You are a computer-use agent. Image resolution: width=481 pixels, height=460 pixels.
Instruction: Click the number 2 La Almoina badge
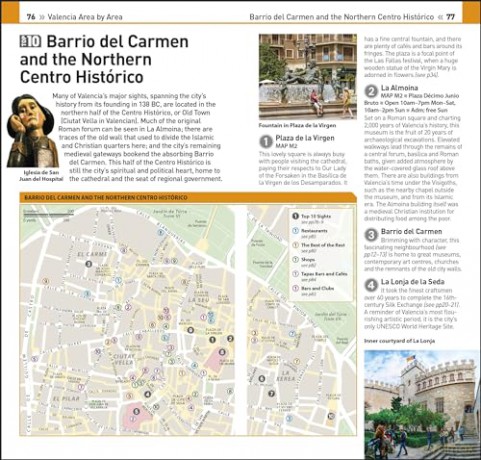coord(370,91)
